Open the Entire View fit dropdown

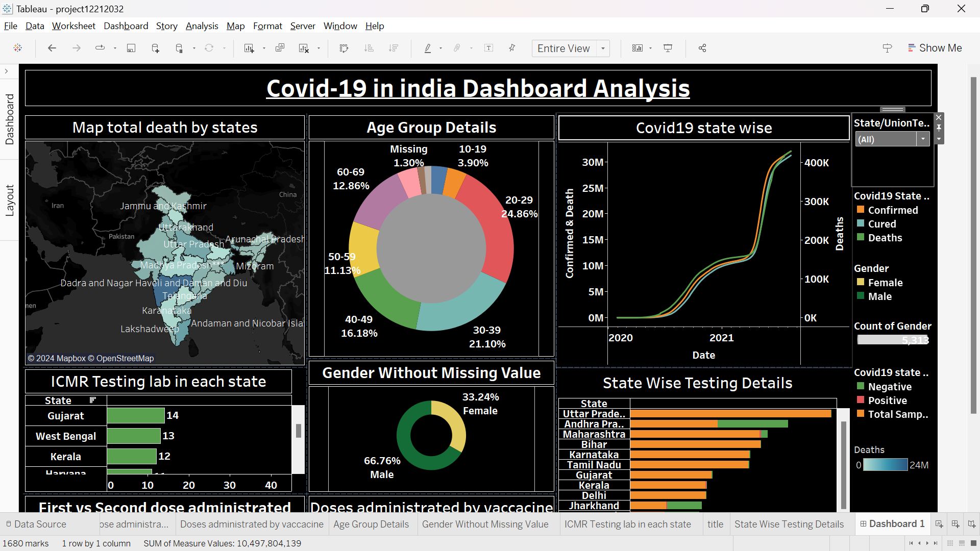tap(603, 48)
